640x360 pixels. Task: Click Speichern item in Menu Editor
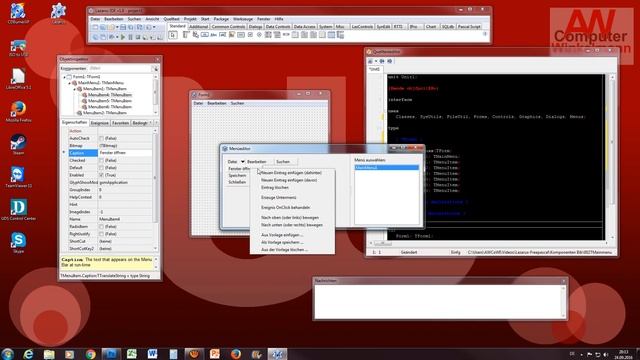pos(237,176)
